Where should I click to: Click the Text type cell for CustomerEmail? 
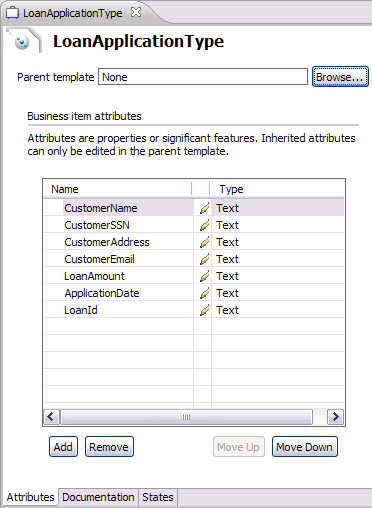click(277, 259)
